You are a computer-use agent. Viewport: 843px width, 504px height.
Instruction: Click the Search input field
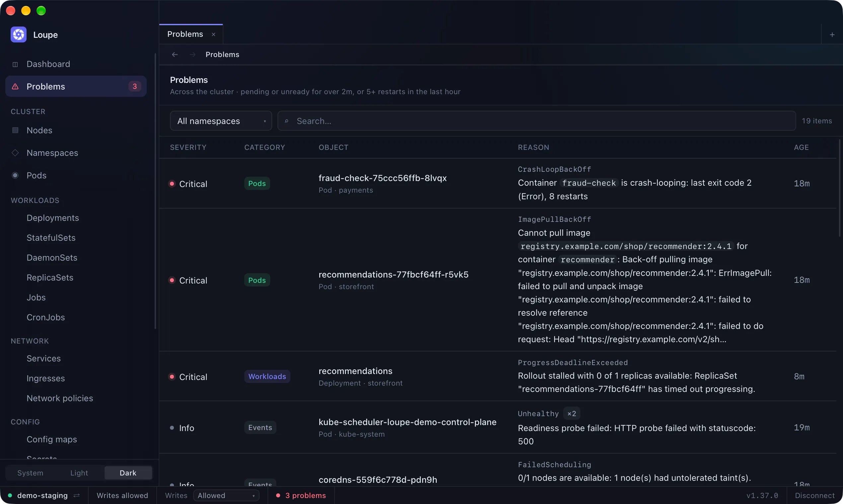point(536,121)
